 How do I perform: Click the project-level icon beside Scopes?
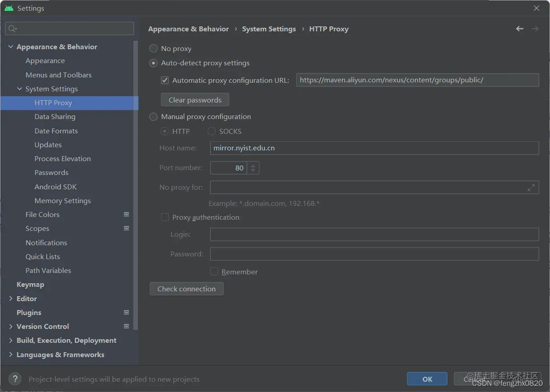click(126, 228)
